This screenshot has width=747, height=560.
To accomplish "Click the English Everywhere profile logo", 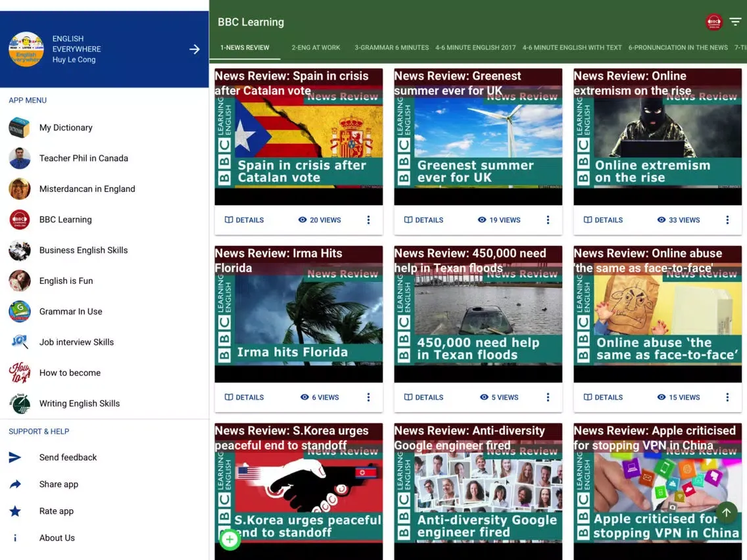I will [27, 49].
